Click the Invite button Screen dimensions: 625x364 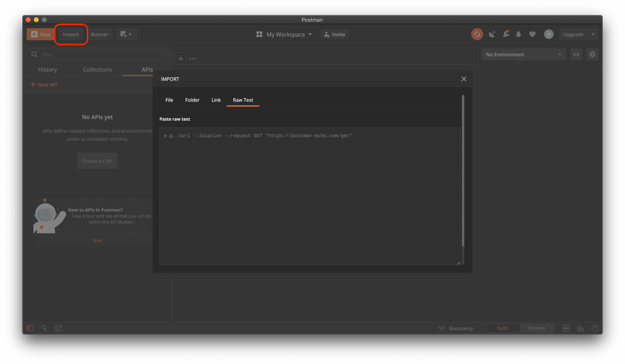tap(335, 34)
